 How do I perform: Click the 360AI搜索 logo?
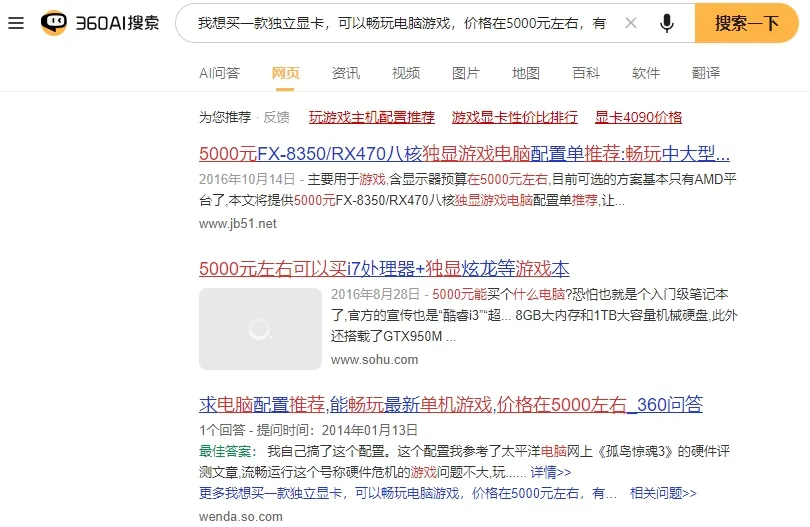point(100,23)
